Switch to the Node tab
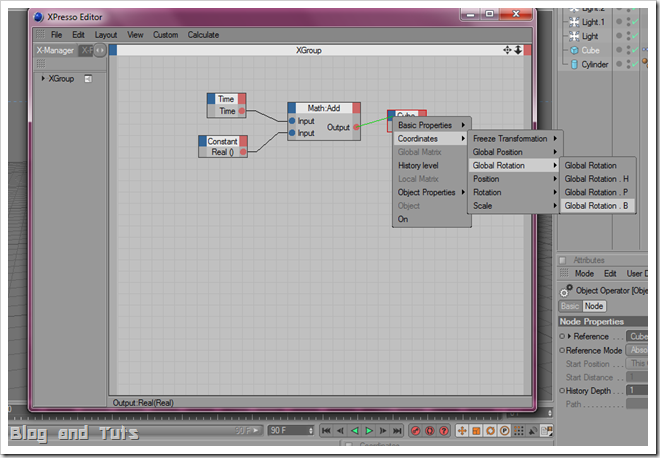This screenshot has height=458, width=660. [x=594, y=306]
